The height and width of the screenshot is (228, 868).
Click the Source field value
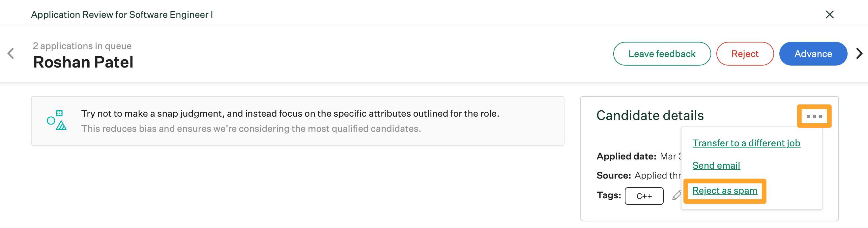pos(657,176)
